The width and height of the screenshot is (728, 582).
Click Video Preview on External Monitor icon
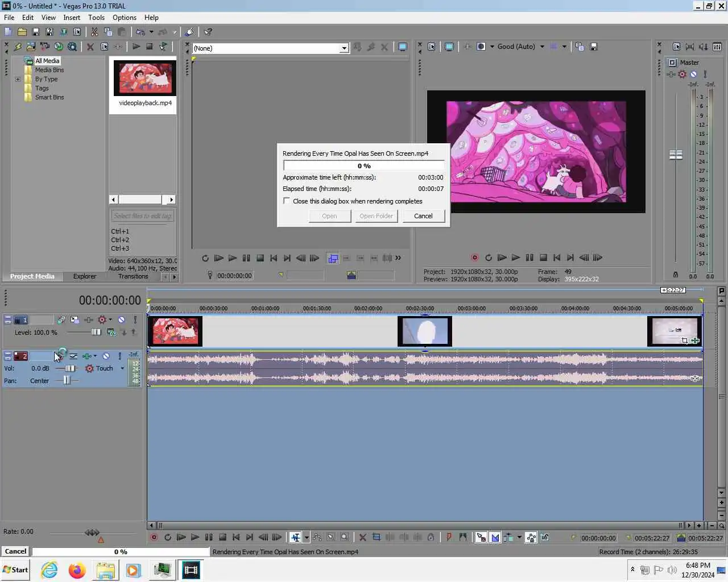tap(449, 47)
